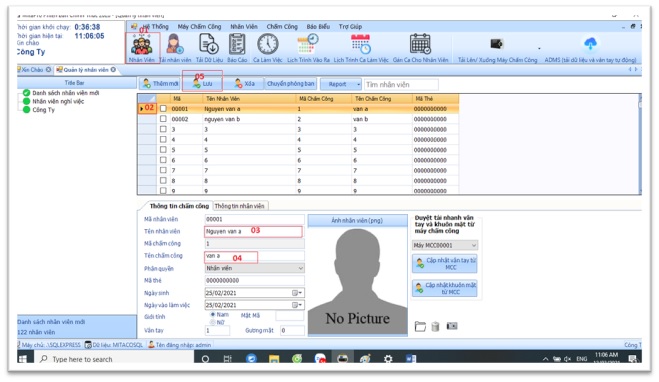Screen dimensions: 659x382
Task: Open the Word icon in taskbar
Action: click(411, 359)
